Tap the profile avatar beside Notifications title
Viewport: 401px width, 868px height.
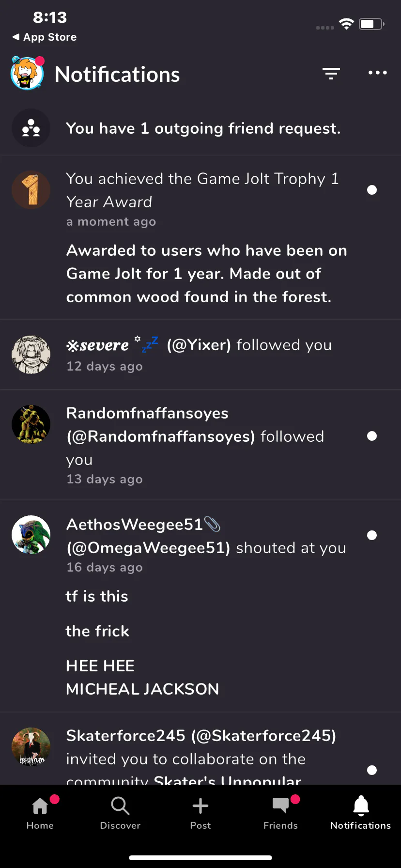click(x=27, y=74)
